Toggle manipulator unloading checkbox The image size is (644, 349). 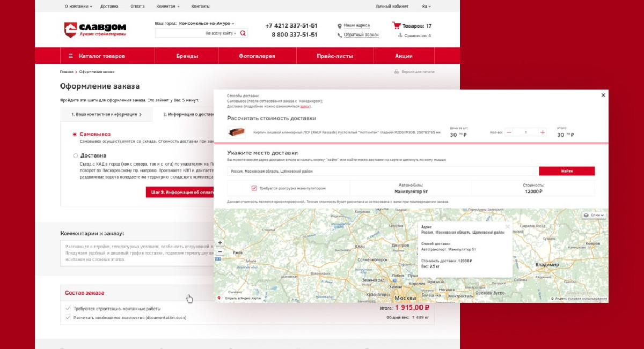pos(254,188)
